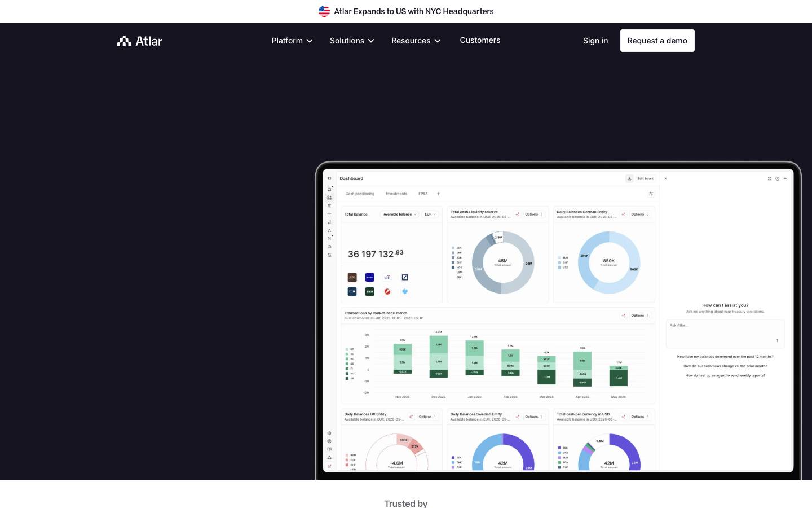The image size is (812, 508).
Task: Select the weekly reports agent suggestion
Action: 725,375
